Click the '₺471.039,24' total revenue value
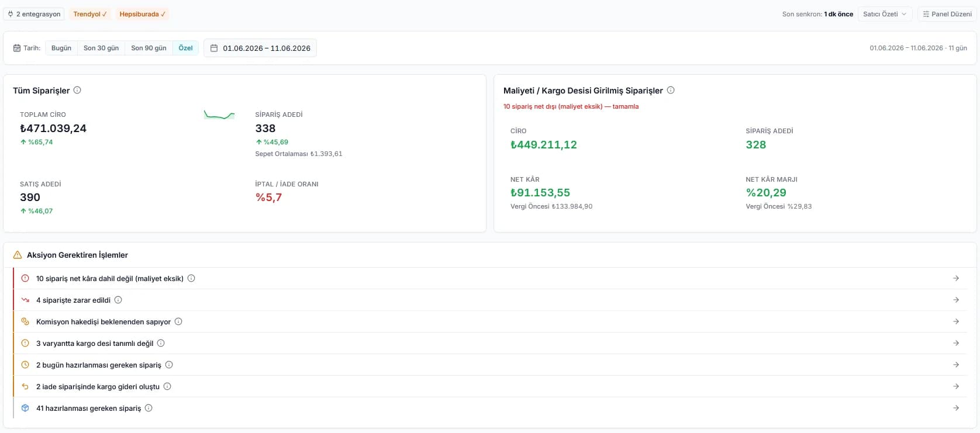 [x=53, y=128]
